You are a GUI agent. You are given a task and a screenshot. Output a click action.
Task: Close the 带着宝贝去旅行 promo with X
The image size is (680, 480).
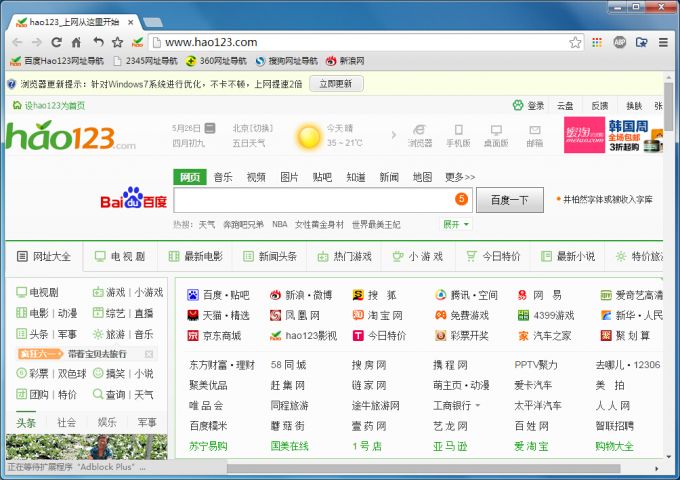(149, 354)
